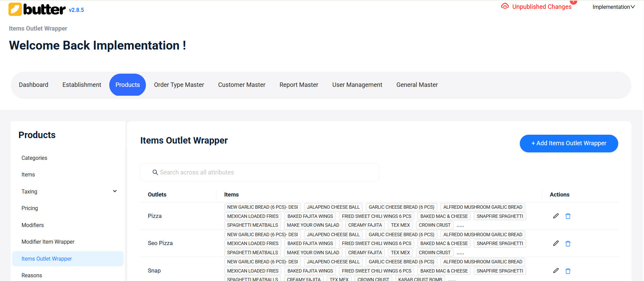Select Modifier Item Wrapper in sidebar

click(48, 242)
